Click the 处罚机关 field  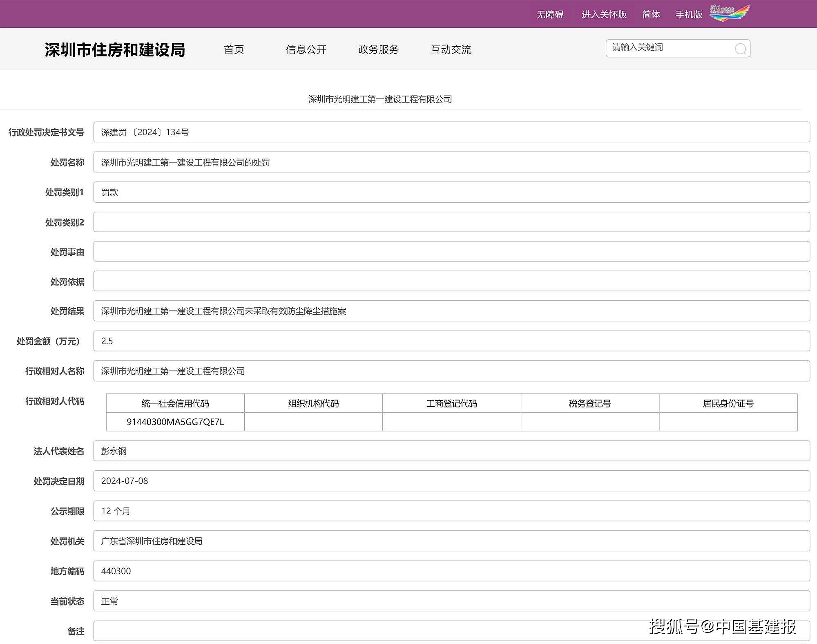[451, 541]
